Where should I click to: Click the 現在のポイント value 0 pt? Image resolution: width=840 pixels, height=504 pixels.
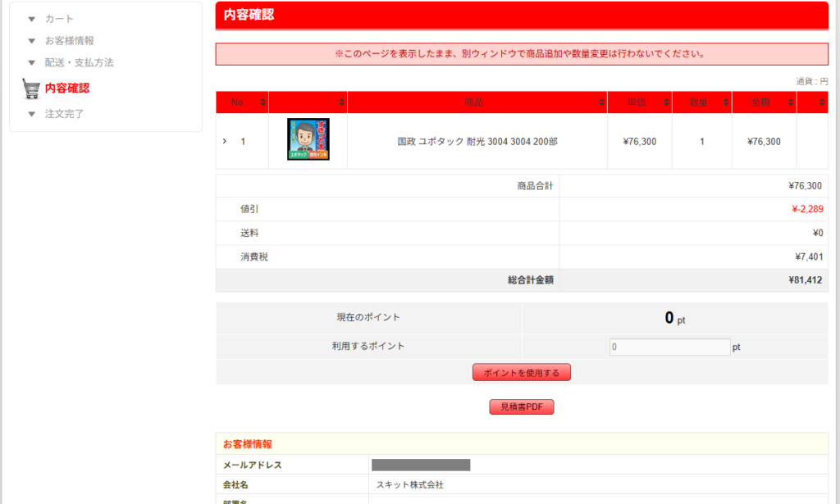point(675,318)
